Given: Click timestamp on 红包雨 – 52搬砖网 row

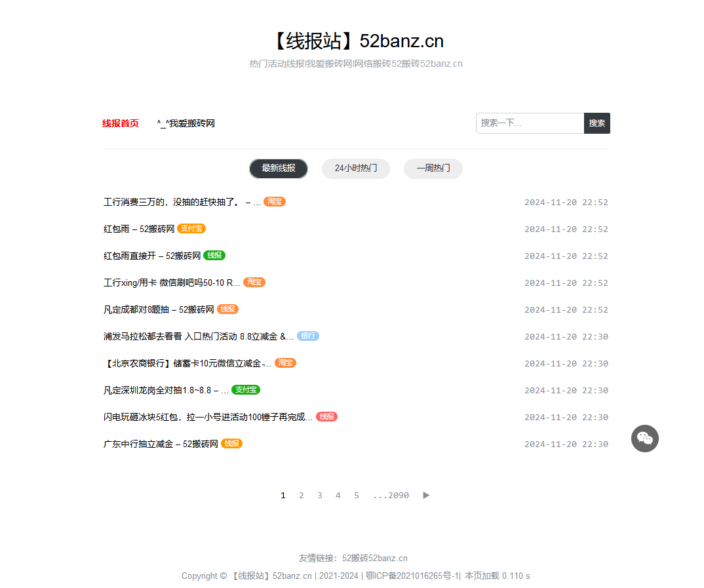Looking at the screenshot, I should click(x=566, y=229).
